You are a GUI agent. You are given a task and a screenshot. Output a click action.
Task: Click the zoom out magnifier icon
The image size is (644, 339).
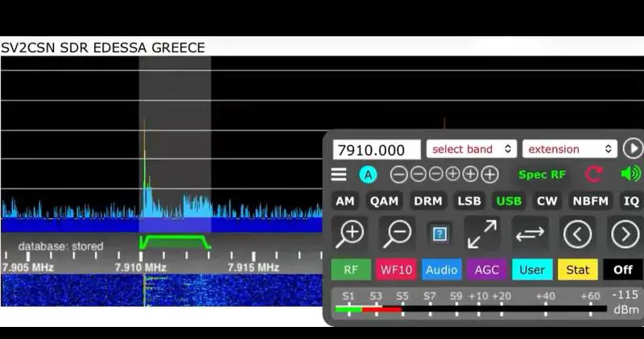coord(398,234)
